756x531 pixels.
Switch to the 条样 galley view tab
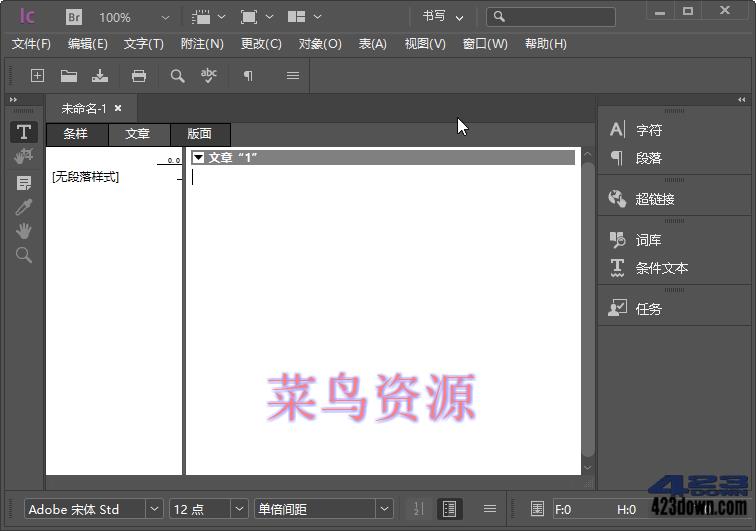click(x=77, y=134)
